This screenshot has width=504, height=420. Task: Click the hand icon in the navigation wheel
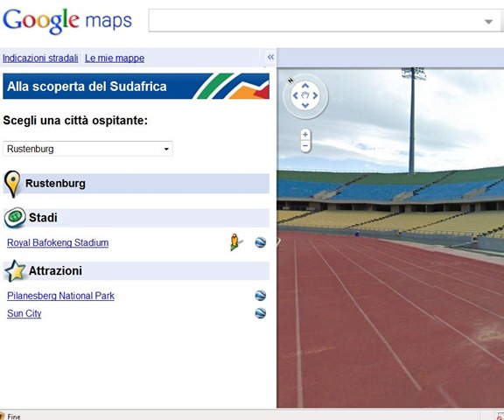pos(305,95)
